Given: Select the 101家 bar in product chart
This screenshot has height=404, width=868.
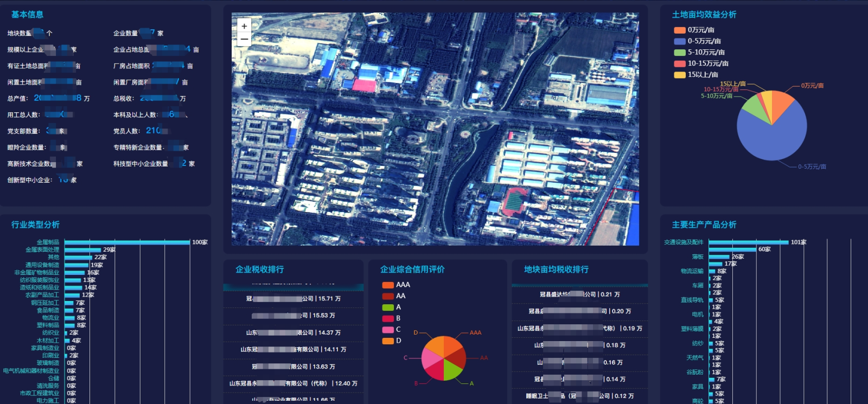Looking at the screenshot, I should (x=748, y=242).
